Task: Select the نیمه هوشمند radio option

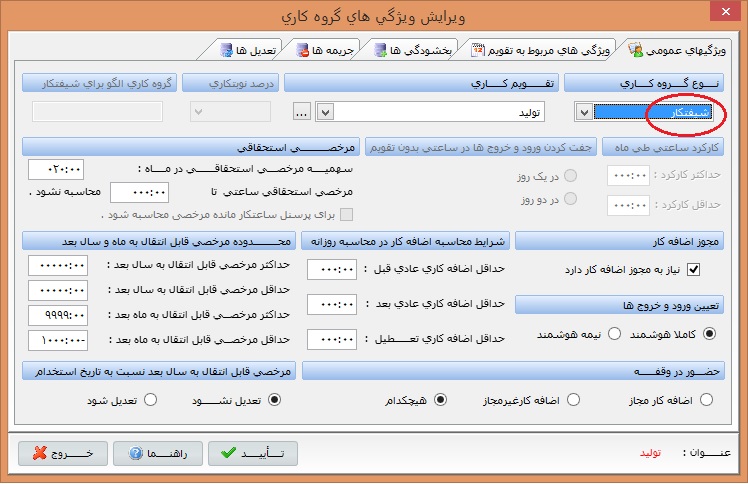Action: [x=615, y=333]
